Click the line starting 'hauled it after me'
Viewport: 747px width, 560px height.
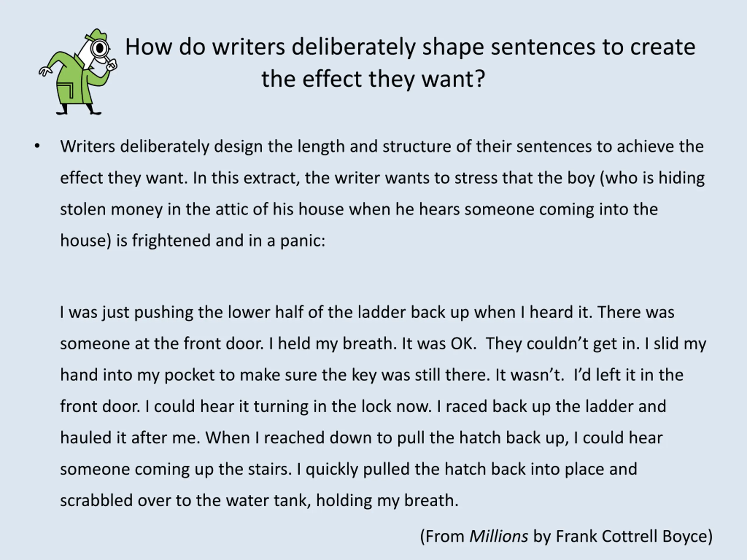pos(361,438)
